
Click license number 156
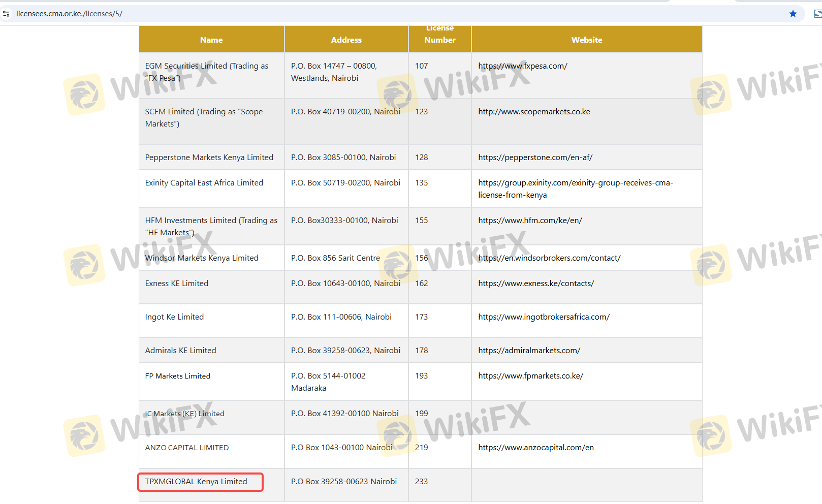pos(422,258)
